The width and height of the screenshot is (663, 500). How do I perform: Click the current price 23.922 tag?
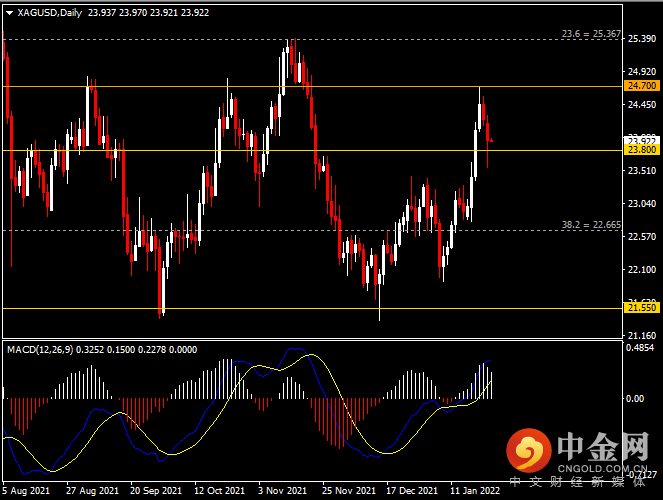click(x=641, y=140)
